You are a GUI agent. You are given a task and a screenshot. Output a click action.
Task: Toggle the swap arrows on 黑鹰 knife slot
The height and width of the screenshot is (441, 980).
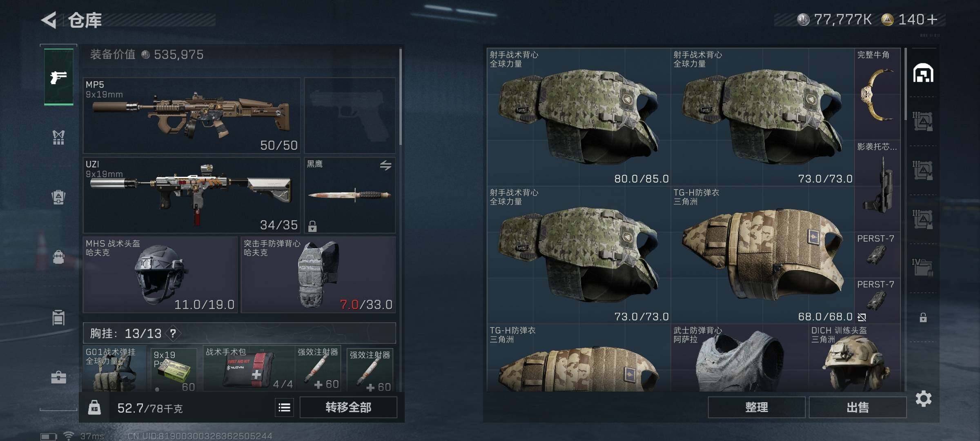coord(386,165)
